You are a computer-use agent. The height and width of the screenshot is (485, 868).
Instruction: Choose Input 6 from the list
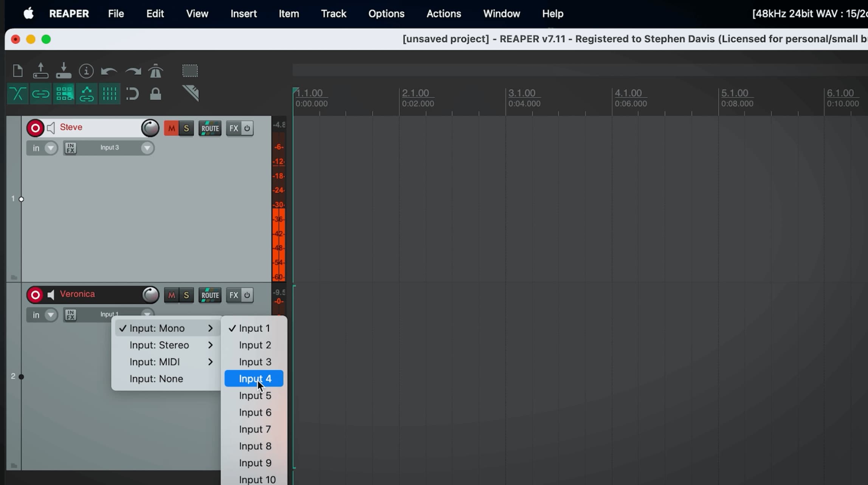pyautogui.click(x=254, y=412)
